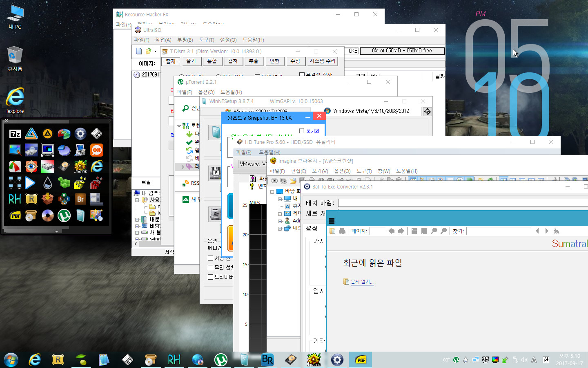
Task: Click the new file icon in UltraISO toolbar
Action: (139, 51)
